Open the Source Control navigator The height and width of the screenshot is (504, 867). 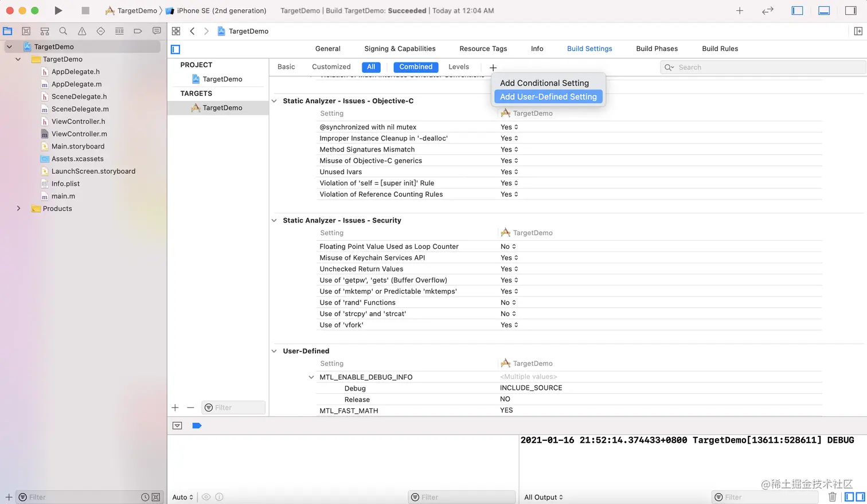click(26, 31)
